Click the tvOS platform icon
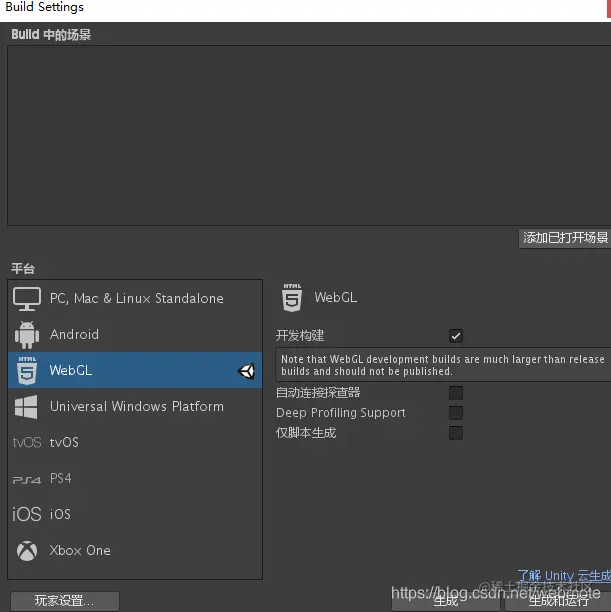611x612 pixels. [27, 442]
